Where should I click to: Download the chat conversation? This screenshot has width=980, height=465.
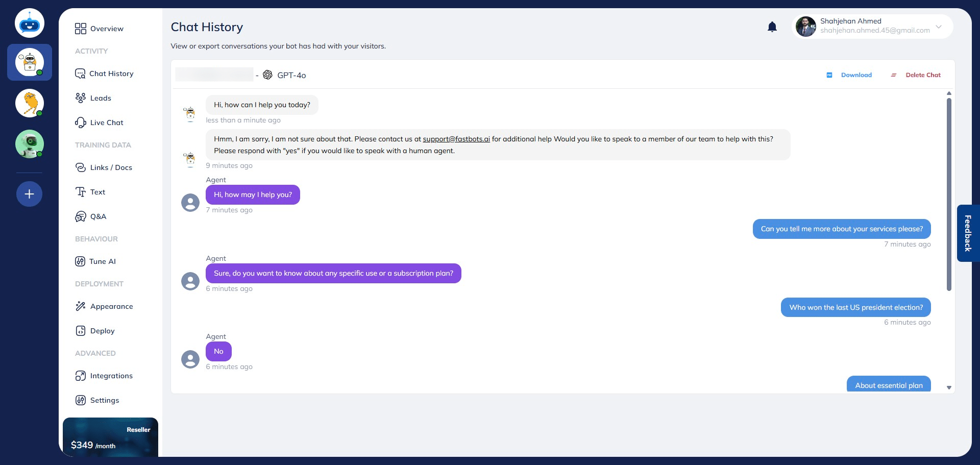point(856,75)
